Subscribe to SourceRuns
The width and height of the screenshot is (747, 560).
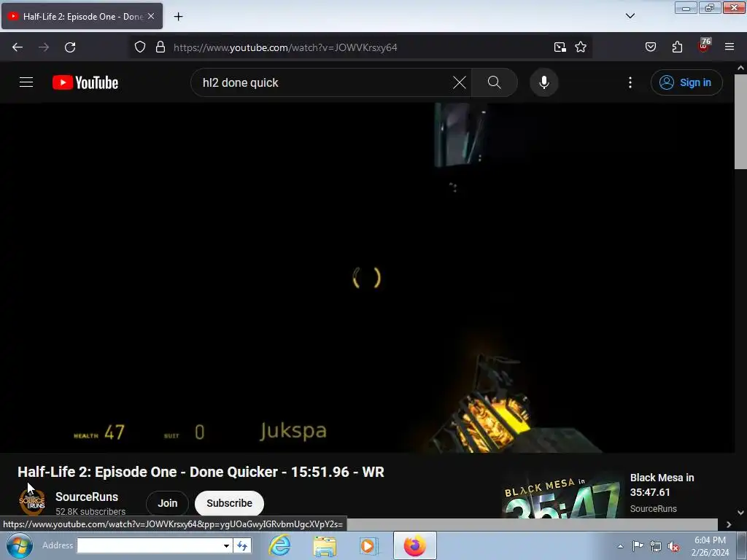click(229, 503)
